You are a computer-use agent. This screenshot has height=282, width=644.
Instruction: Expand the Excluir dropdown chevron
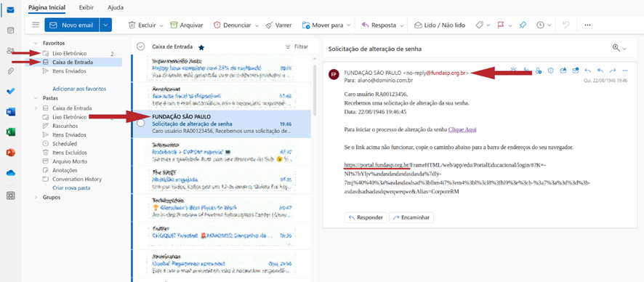161,25
